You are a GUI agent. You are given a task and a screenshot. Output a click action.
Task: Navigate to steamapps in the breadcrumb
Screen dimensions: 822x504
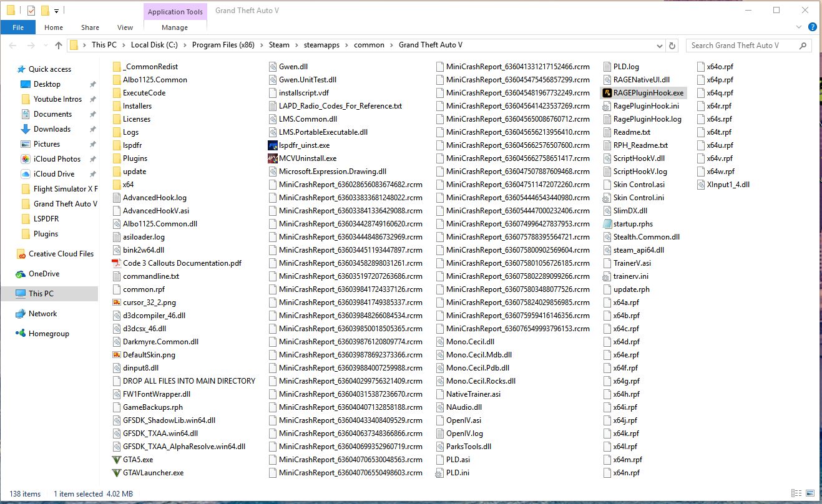click(321, 45)
